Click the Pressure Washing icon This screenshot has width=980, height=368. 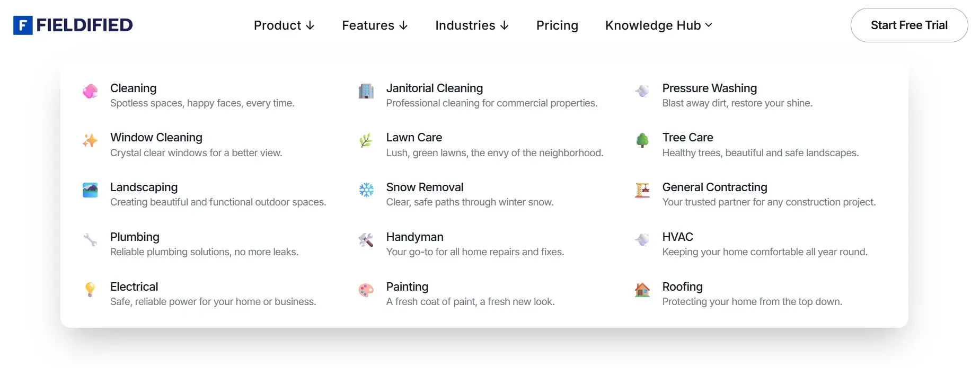(642, 91)
